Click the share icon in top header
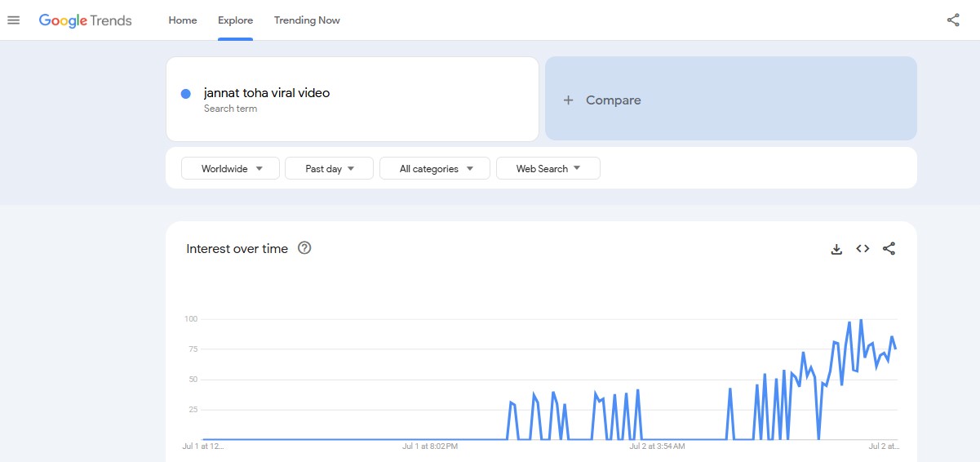 (x=953, y=20)
